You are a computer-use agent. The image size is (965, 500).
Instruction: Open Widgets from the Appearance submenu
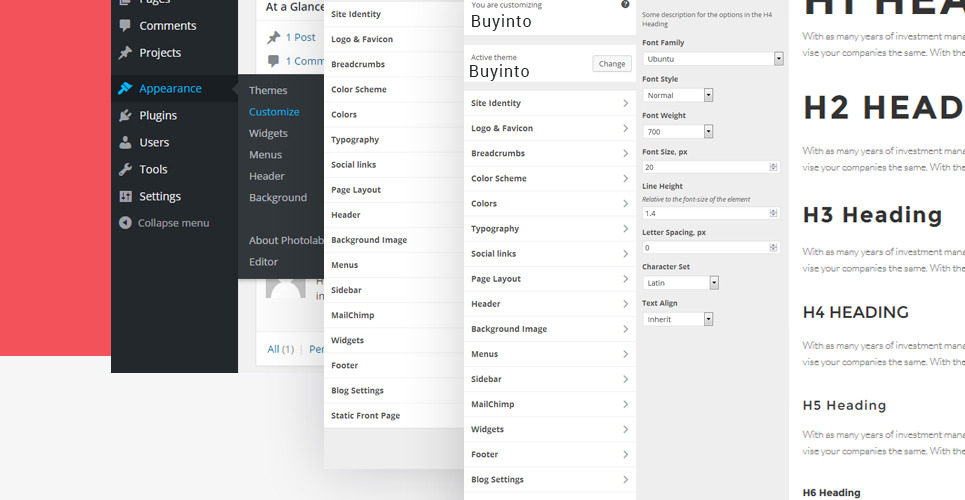(x=268, y=133)
